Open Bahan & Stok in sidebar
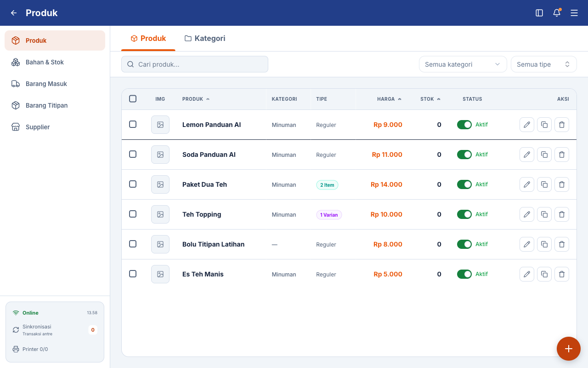This screenshot has height=368, width=588. pyautogui.click(x=55, y=62)
